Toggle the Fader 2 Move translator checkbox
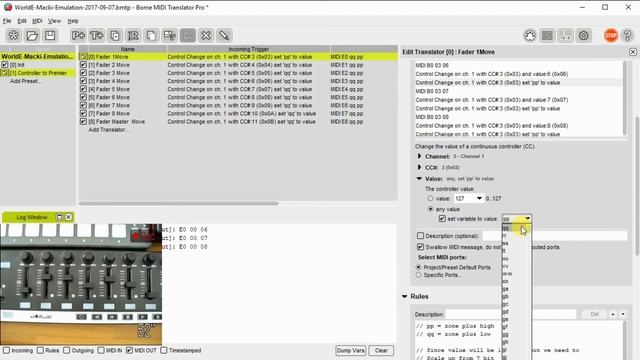 83,64
